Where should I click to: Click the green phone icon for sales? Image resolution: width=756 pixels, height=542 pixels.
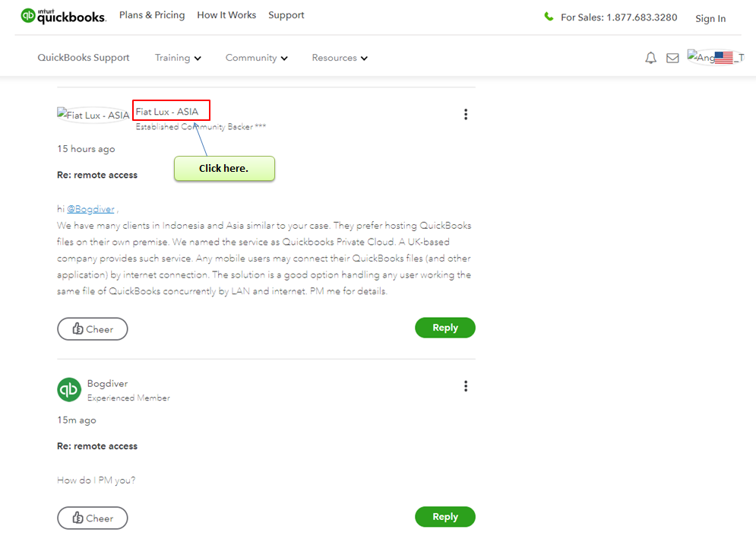click(549, 17)
